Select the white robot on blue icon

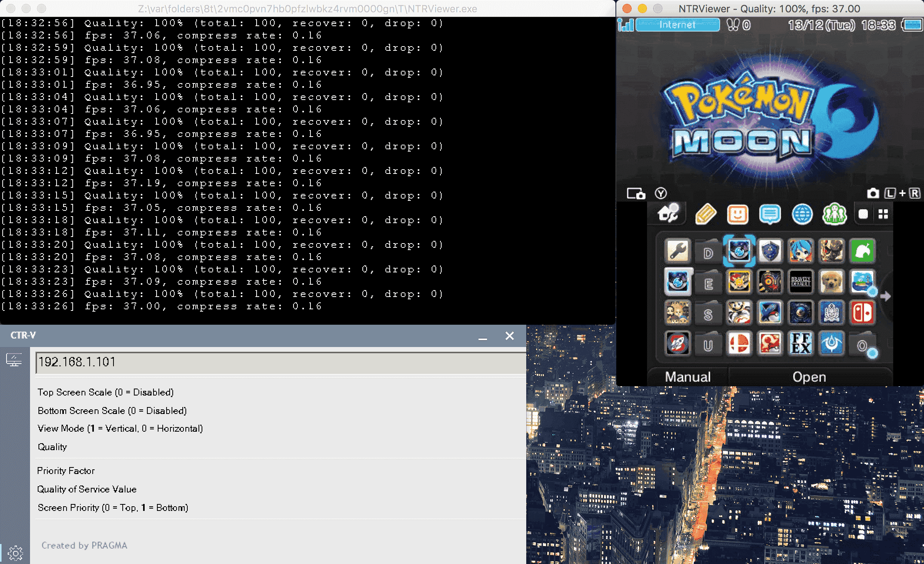[831, 312]
